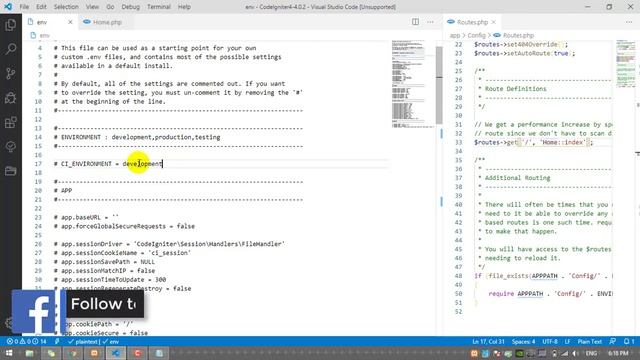Open More Actions menu of left editor group
This screenshot has height=360, width=640.
[430, 22]
